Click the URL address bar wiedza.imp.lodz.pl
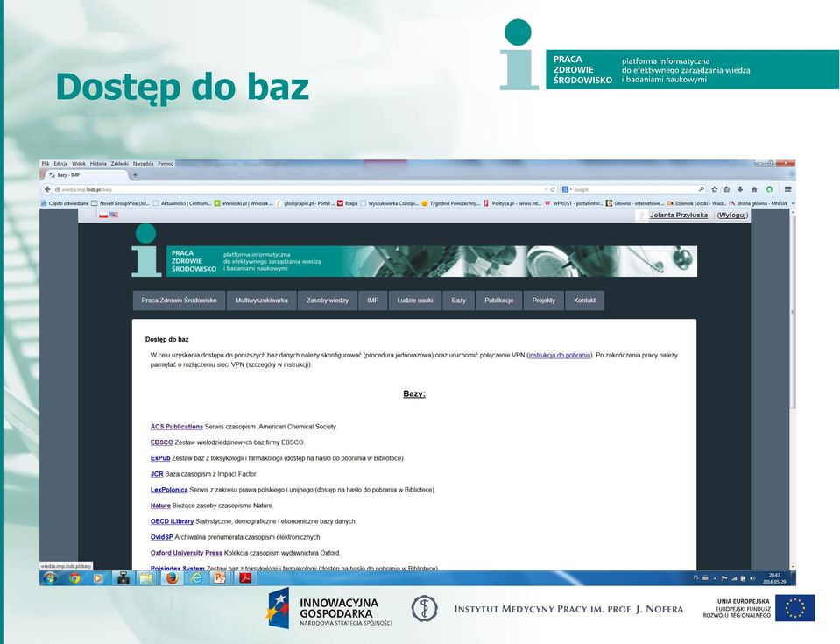 (x=300, y=189)
